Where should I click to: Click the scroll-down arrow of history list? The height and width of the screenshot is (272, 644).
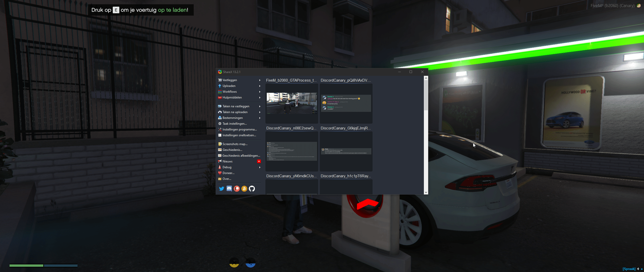pos(426,192)
